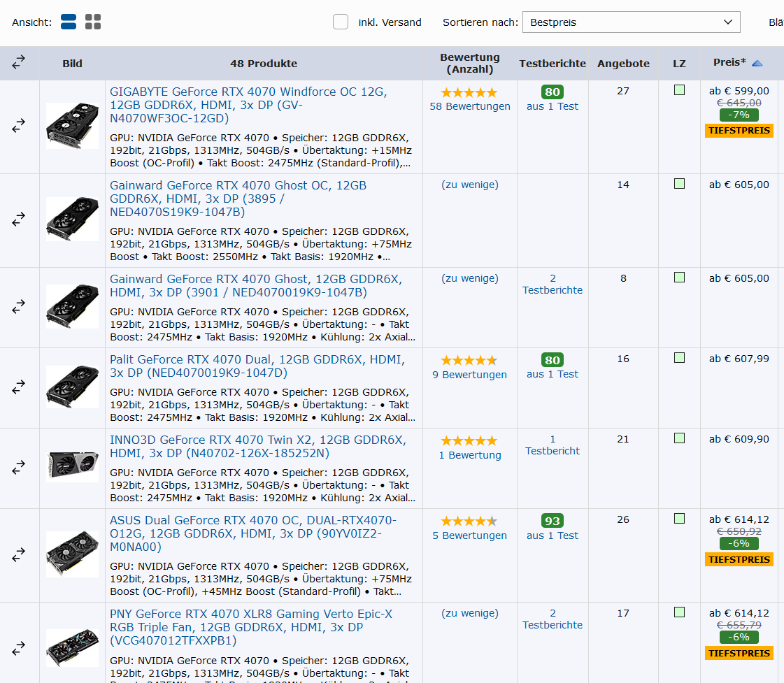784x683 pixels.
Task: Sort by Preis column header
Action: pos(729,62)
